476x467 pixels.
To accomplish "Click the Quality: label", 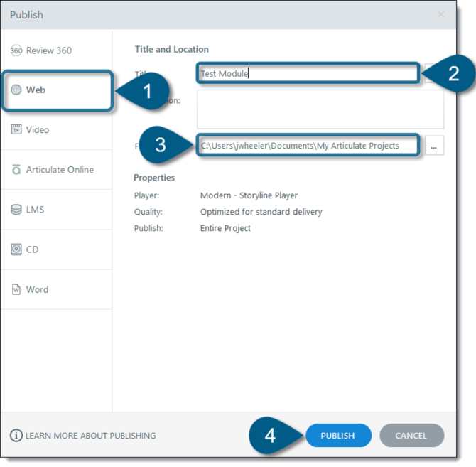I will (148, 212).
